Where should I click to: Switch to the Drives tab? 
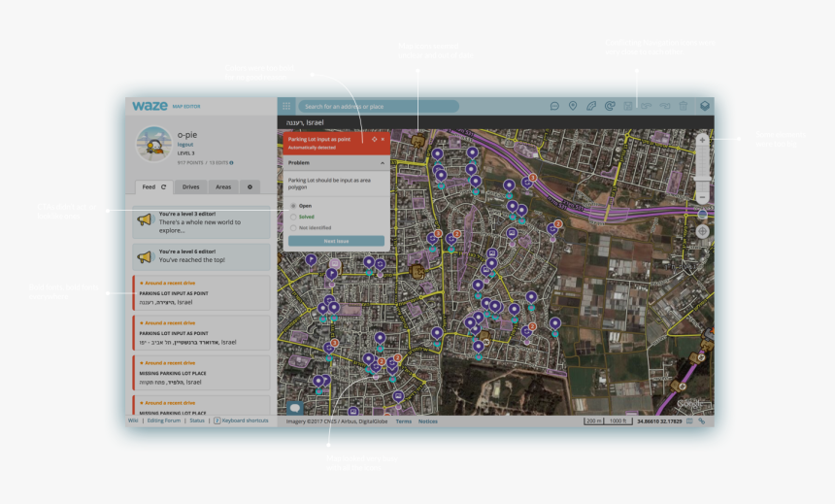(190, 187)
